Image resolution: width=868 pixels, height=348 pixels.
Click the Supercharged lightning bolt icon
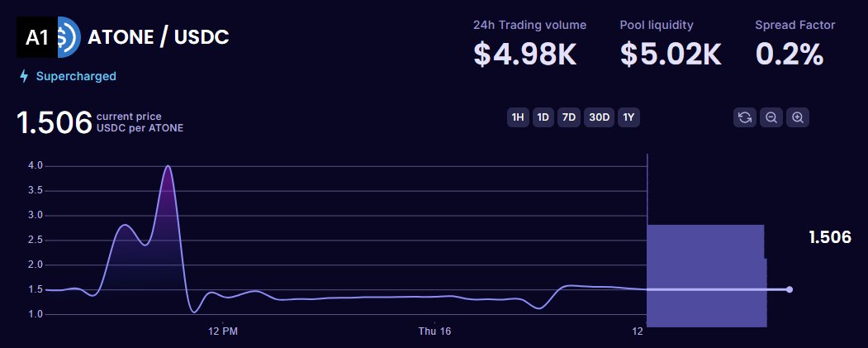24,77
